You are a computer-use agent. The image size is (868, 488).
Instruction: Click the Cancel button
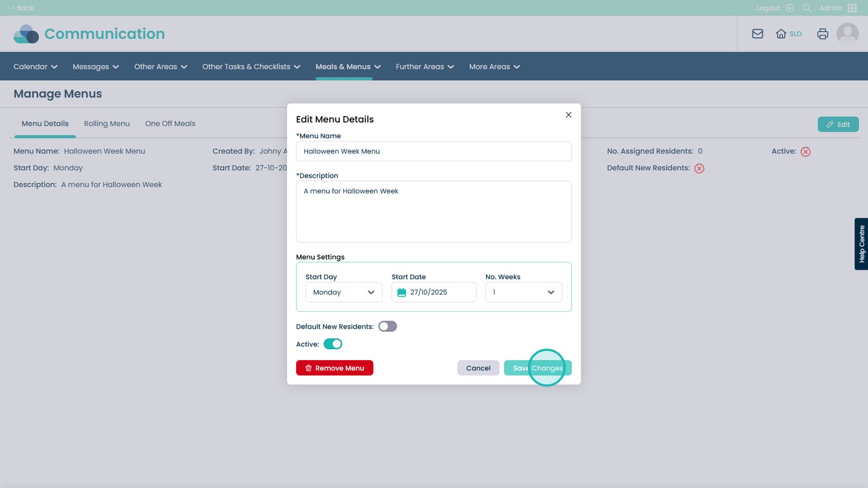click(478, 368)
